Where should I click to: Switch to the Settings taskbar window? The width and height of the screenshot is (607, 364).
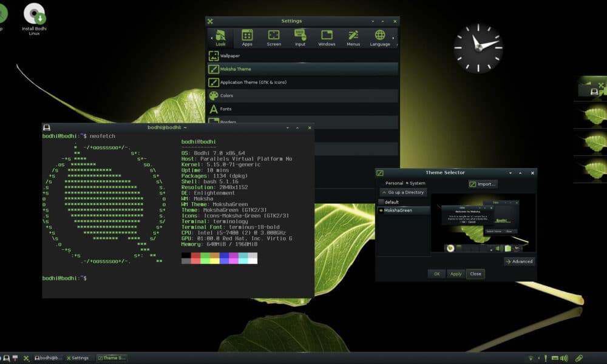point(78,358)
